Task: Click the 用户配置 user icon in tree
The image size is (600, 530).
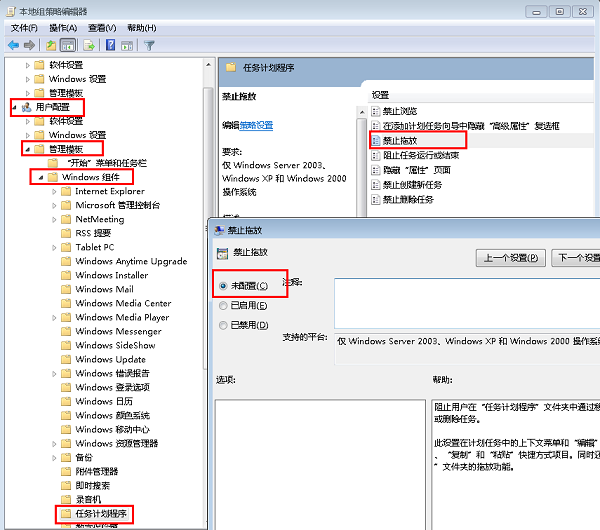Action: click(26, 106)
